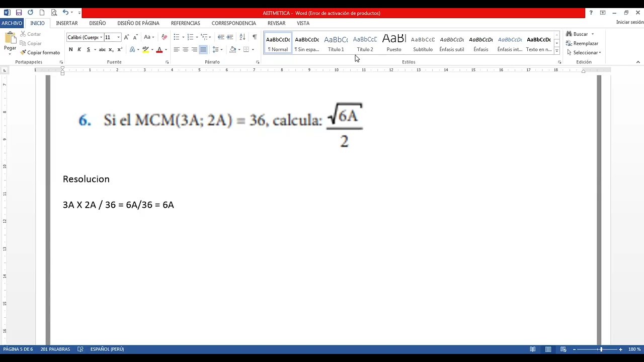The image size is (644, 362).
Task: Switch to the REFERENCIAS tab
Action: pos(186,23)
